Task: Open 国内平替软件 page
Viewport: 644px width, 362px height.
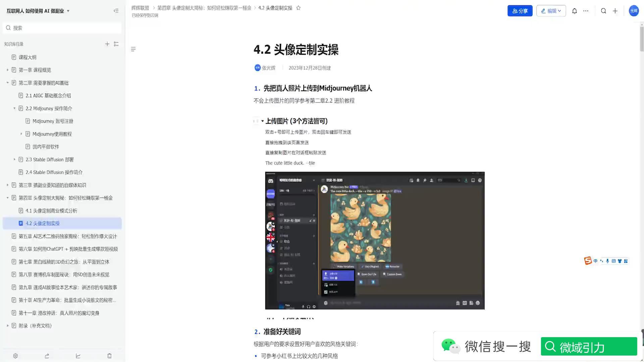Action: 46,146
